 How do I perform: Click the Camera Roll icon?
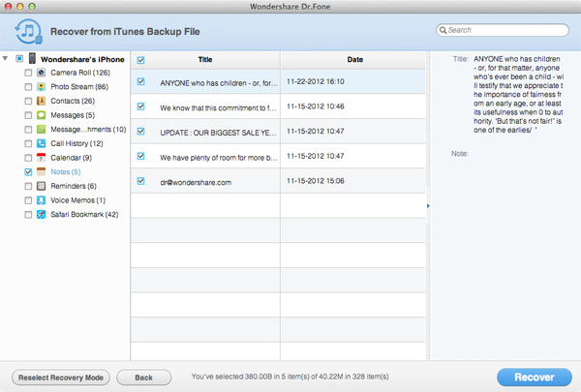(41, 73)
